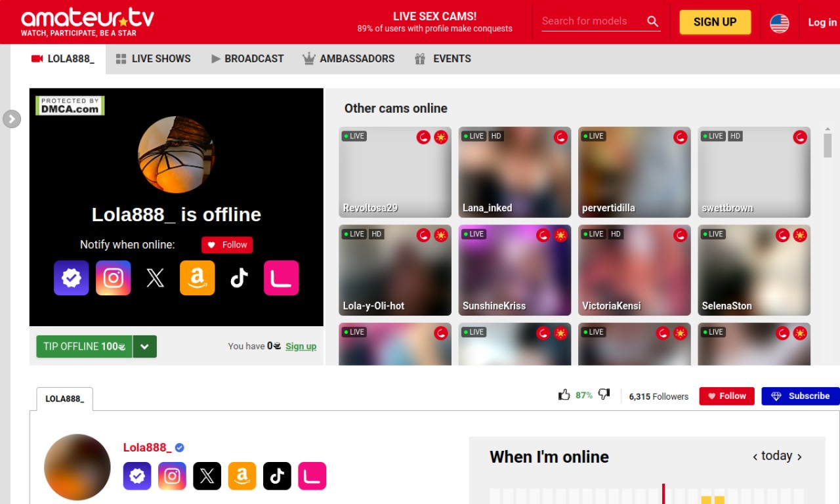Open X link in offline player
The image size is (840, 504).
156,278
